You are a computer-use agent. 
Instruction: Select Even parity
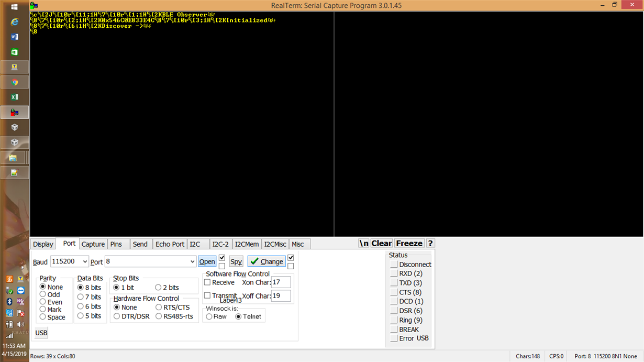tap(51, 302)
